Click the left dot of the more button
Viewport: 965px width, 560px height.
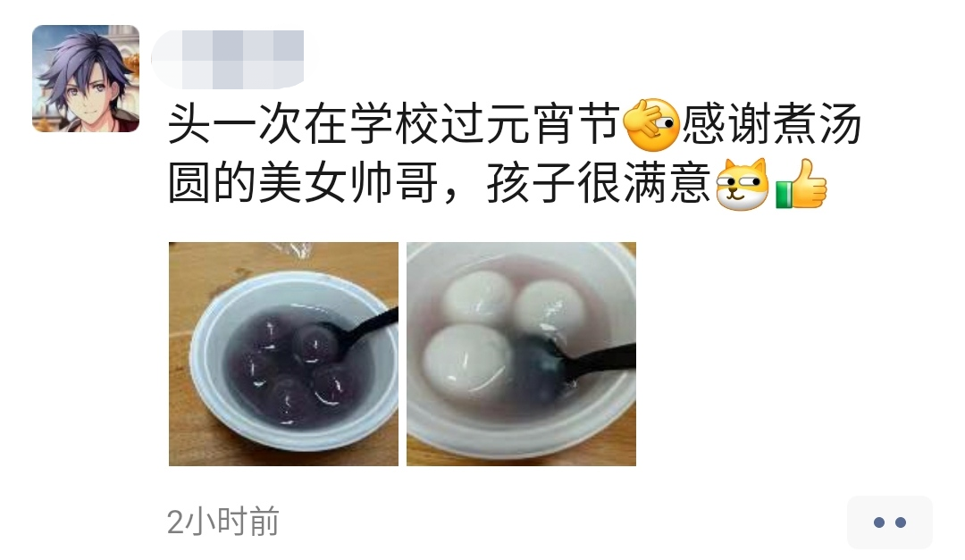tap(879, 522)
